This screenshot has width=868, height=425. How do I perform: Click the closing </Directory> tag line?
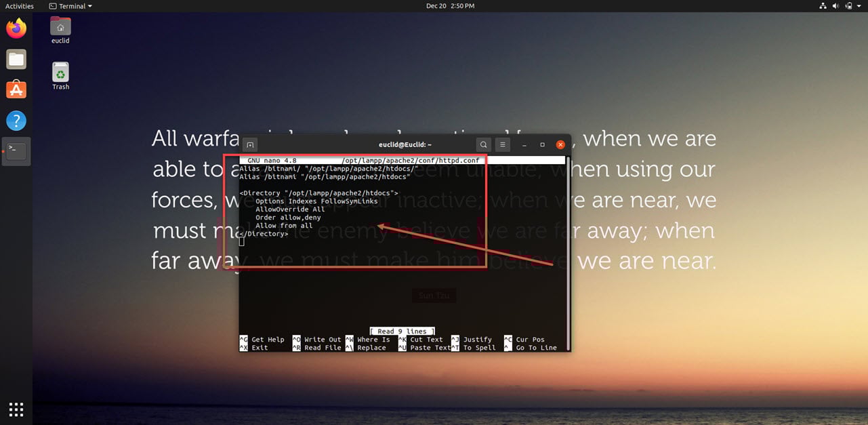[264, 234]
